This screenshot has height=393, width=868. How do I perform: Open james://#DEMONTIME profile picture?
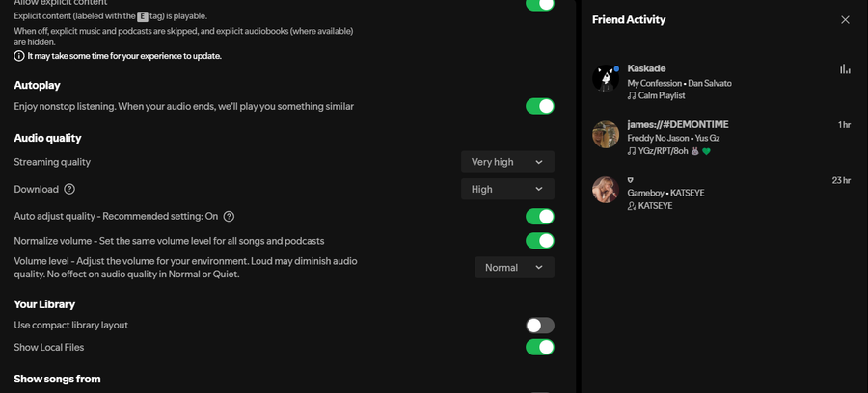point(606,134)
